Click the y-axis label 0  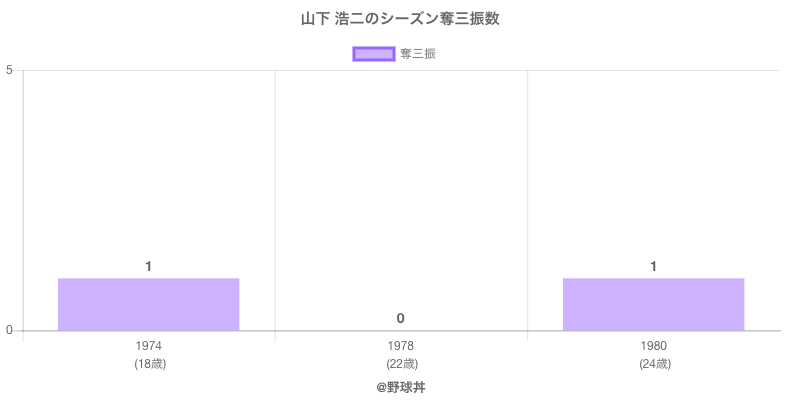pos(8,331)
